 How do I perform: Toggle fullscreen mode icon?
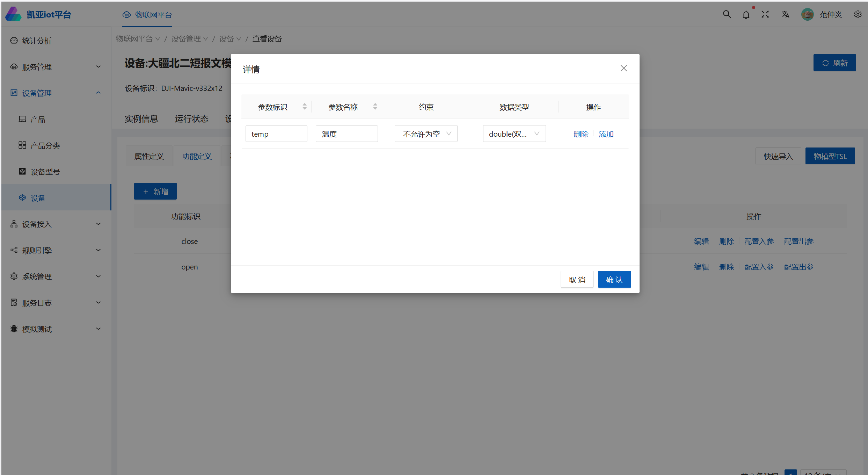point(765,14)
